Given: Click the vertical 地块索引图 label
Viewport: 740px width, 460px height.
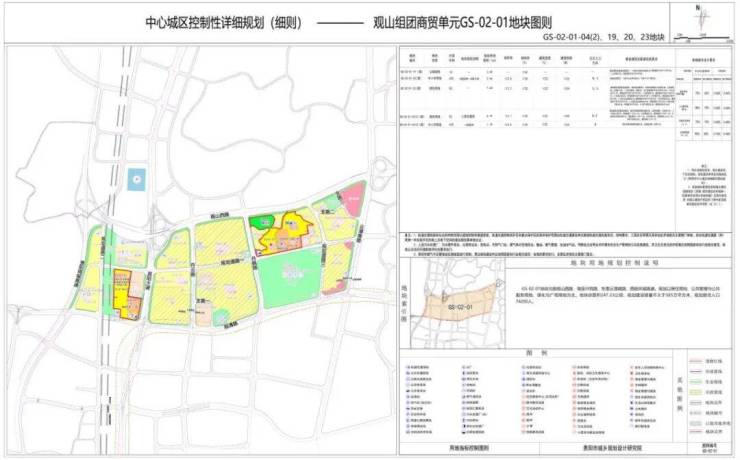Looking at the screenshot, I should click(x=405, y=303).
